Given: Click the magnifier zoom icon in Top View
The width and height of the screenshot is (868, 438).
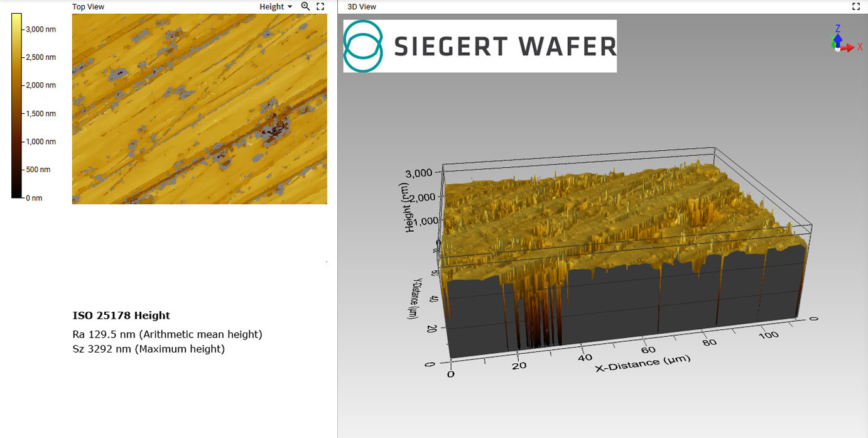Looking at the screenshot, I should [x=305, y=6].
